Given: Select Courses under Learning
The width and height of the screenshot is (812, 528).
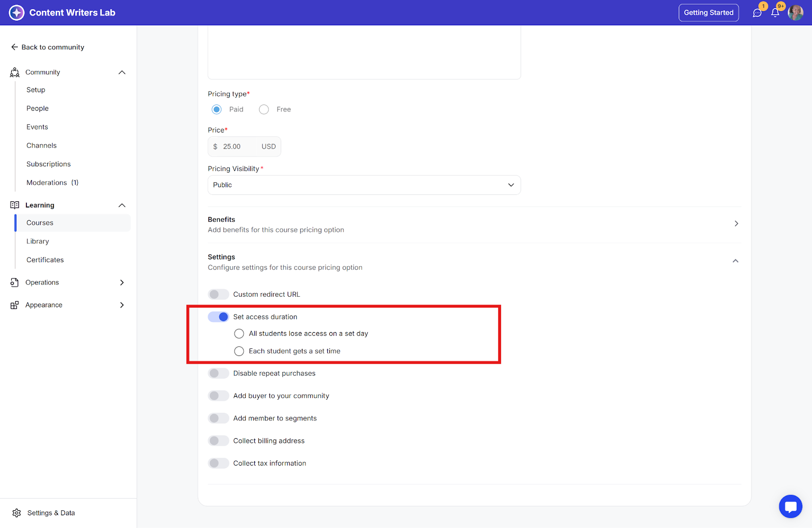Looking at the screenshot, I should pos(73,223).
